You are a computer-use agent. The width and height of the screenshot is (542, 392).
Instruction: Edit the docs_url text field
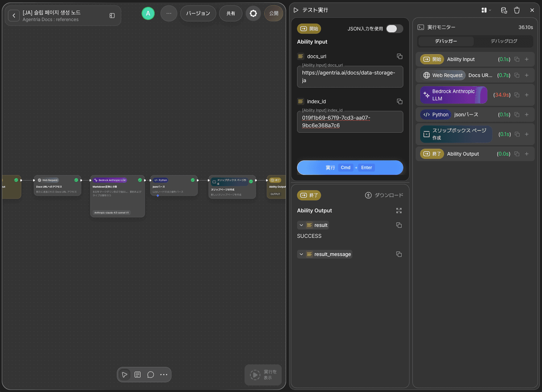[350, 76]
